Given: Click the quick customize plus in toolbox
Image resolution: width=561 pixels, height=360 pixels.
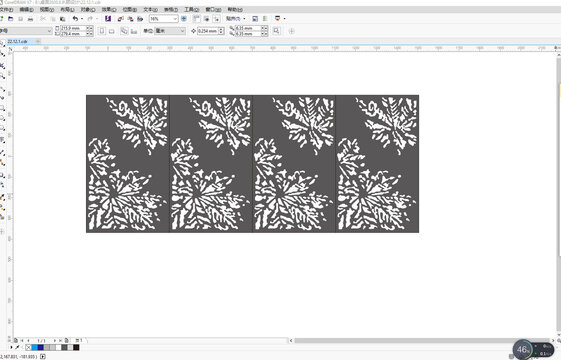Looking at the screenshot, I should [x=2, y=232].
